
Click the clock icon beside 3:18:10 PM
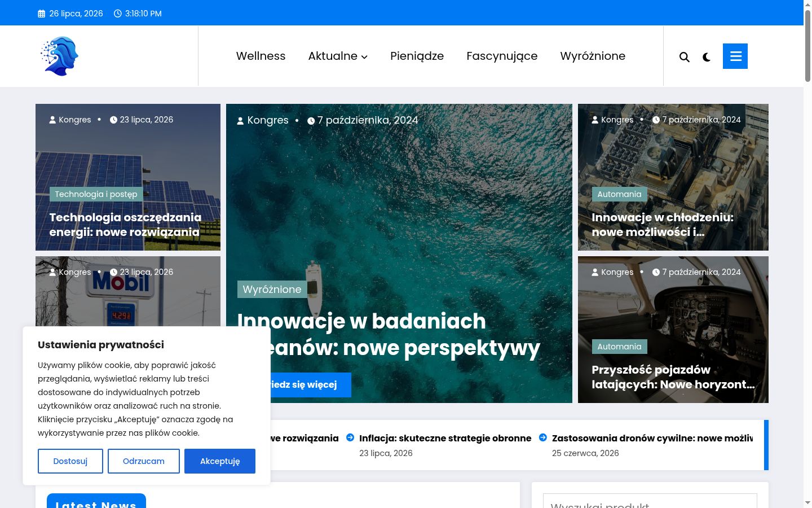(x=117, y=14)
